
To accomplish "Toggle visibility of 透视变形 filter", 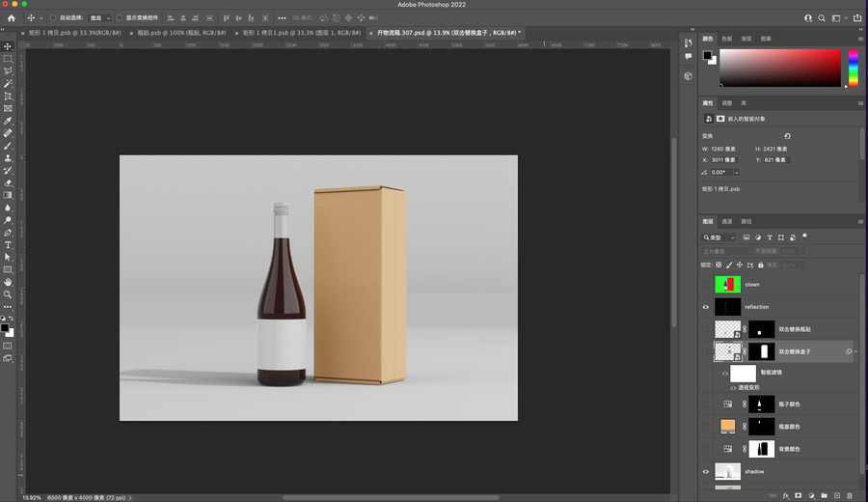I will click(x=734, y=387).
